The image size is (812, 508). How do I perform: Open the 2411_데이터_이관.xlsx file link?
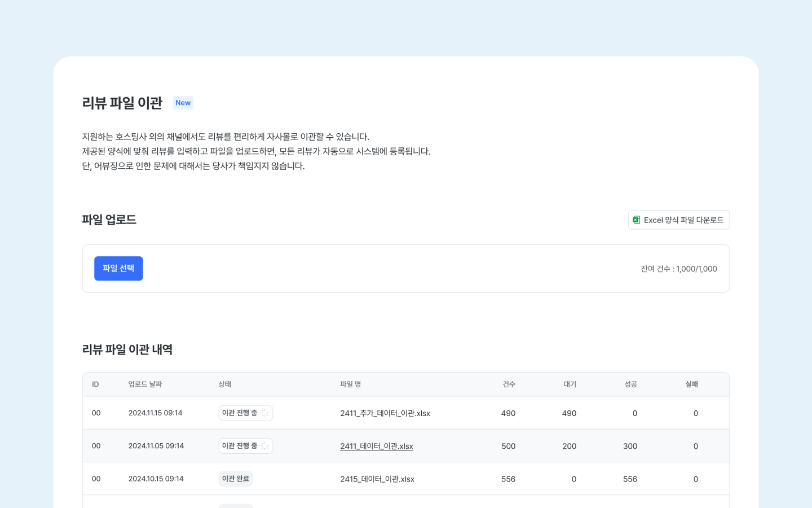pos(376,446)
